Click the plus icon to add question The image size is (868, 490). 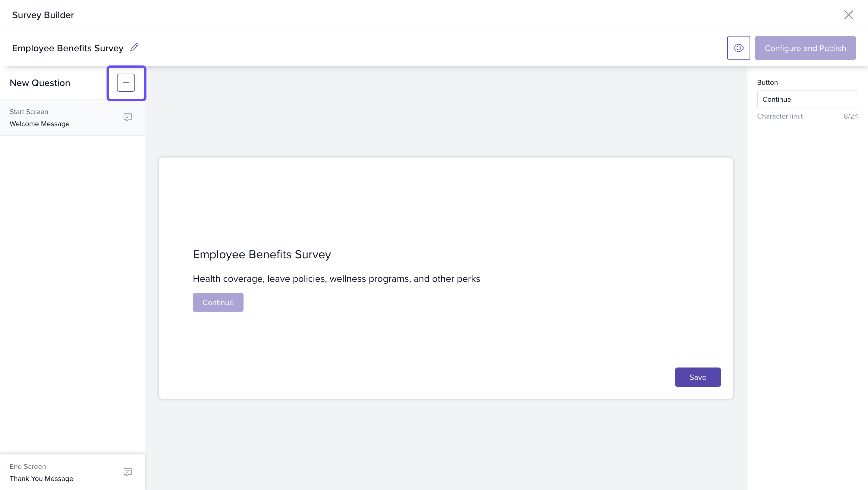126,83
